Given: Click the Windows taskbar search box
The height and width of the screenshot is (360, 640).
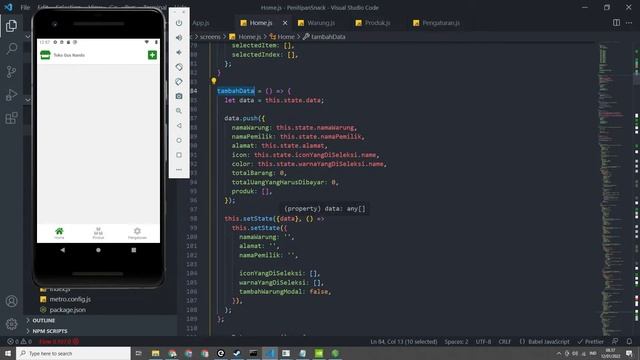Looking at the screenshot, I should pos(73,353).
